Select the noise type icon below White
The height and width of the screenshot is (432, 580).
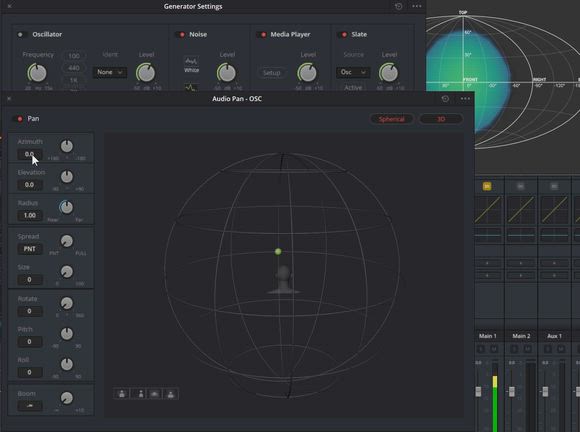(x=191, y=88)
